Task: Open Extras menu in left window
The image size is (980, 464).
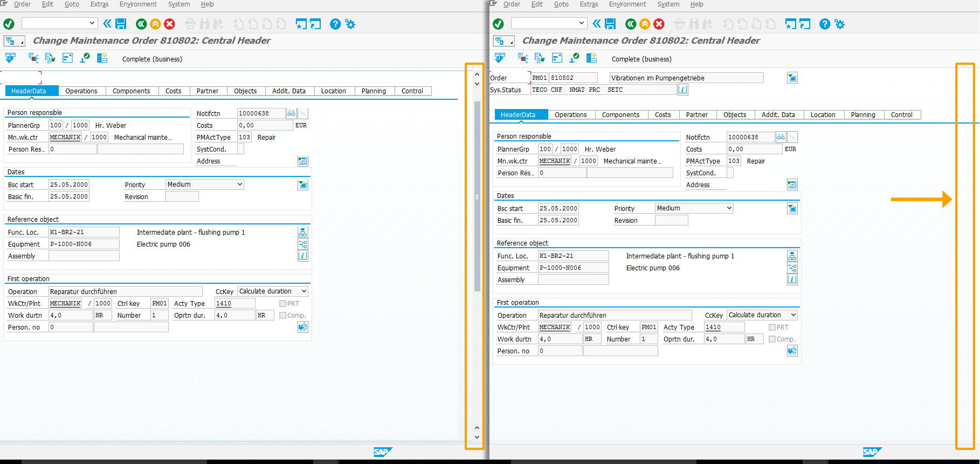Action: point(99,4)
